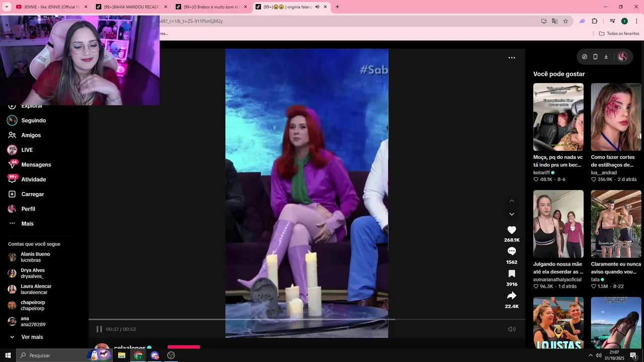Open Chrome from the taskbar

[x=138, y=355]
